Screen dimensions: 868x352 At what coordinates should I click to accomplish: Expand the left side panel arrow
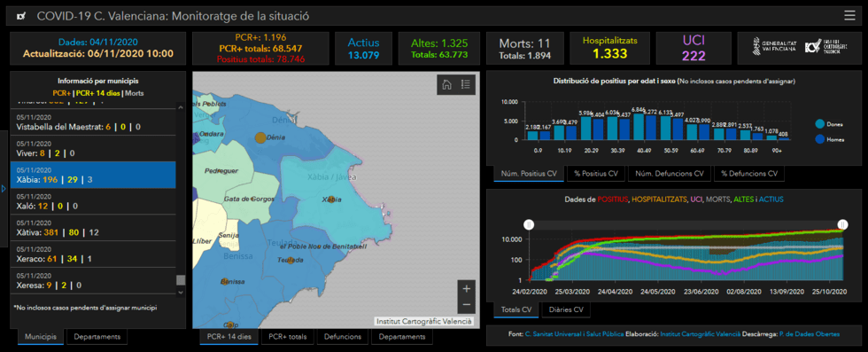[4, 189]
